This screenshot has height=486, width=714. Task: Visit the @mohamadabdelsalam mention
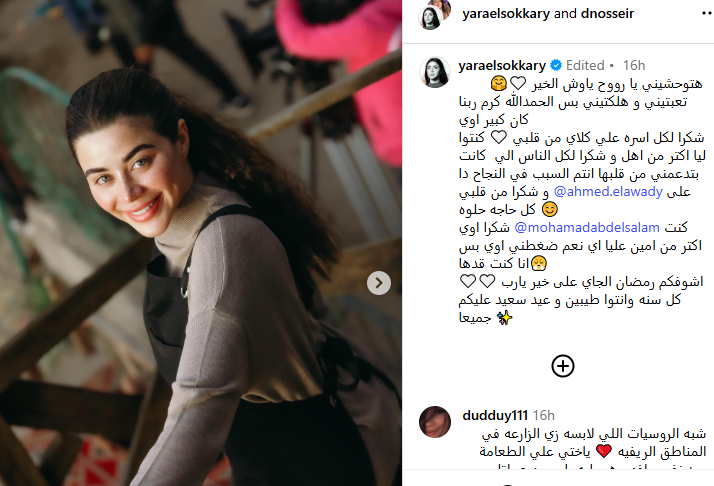click(x=586, y=227)
